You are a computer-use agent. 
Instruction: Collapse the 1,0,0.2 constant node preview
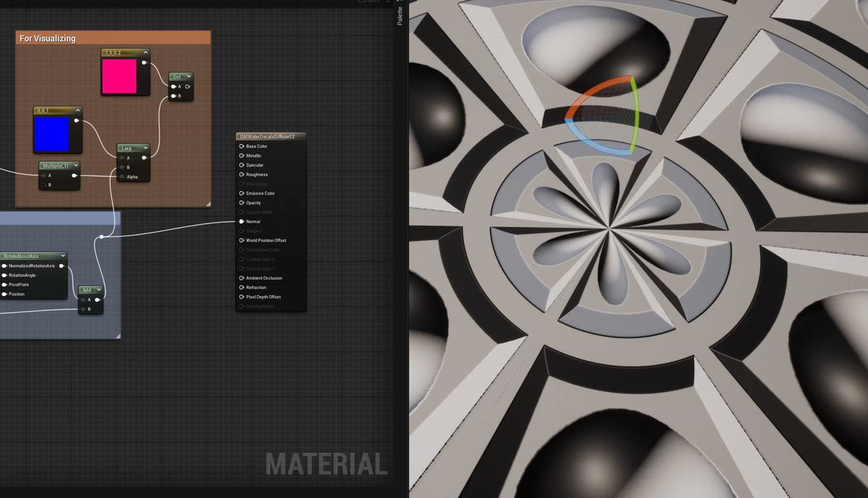[x=145, y=53]
